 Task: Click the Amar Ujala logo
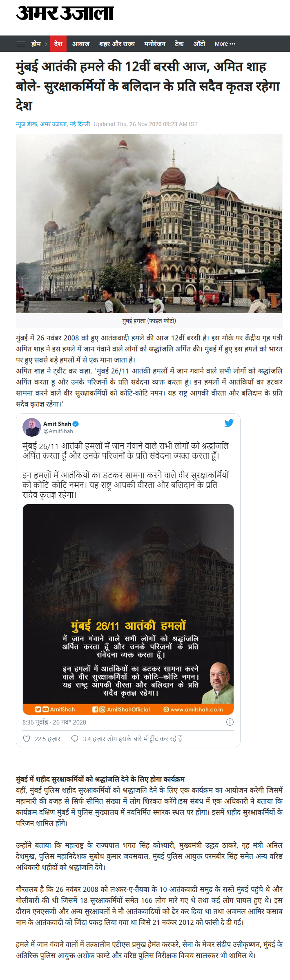pyautogui.click(x=65, y=13)
